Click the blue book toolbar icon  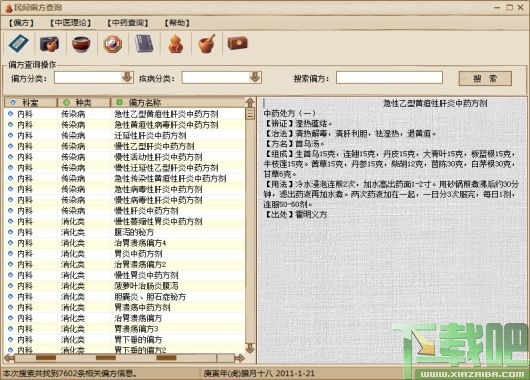coord(19,43)
